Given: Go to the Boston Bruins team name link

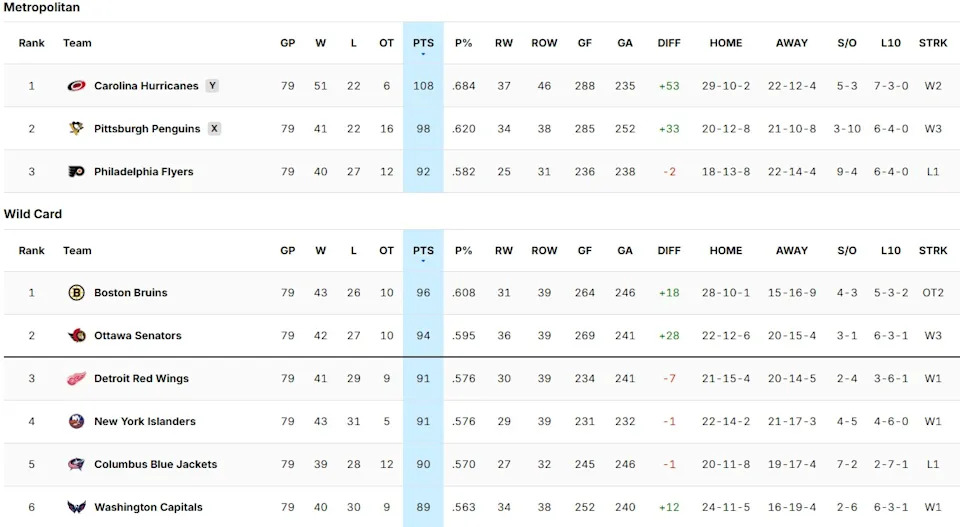Looking at the screenshot, I should [x=130, y=293].
